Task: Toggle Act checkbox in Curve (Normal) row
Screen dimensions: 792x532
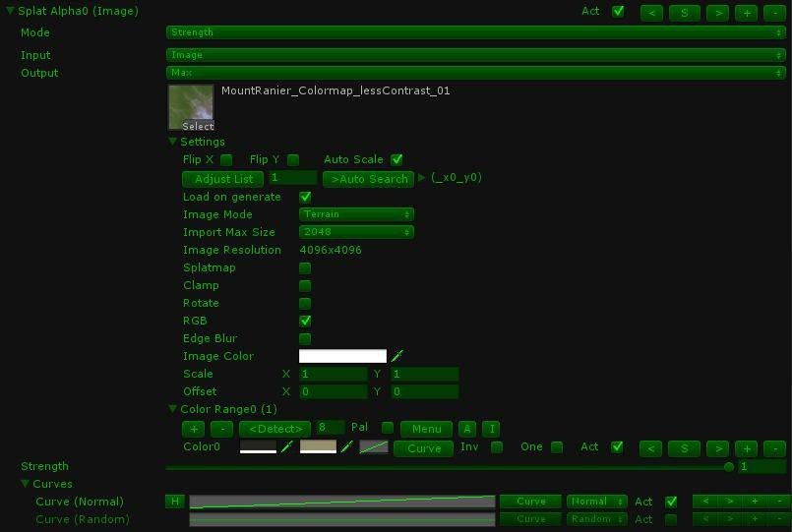Action: click(671, 502)
